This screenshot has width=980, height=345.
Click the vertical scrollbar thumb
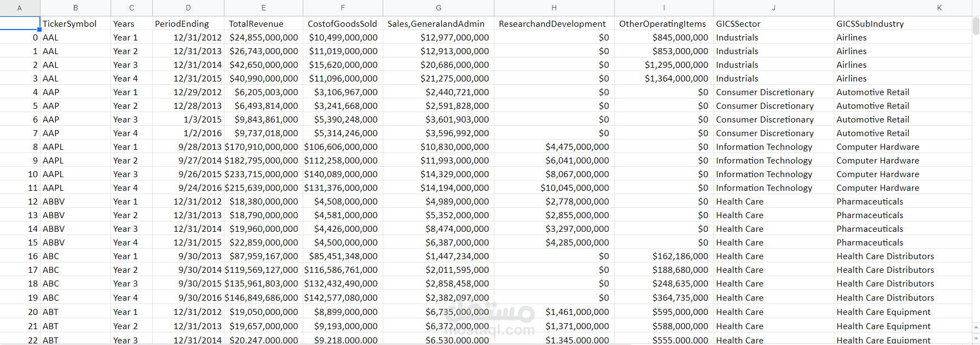976,26
